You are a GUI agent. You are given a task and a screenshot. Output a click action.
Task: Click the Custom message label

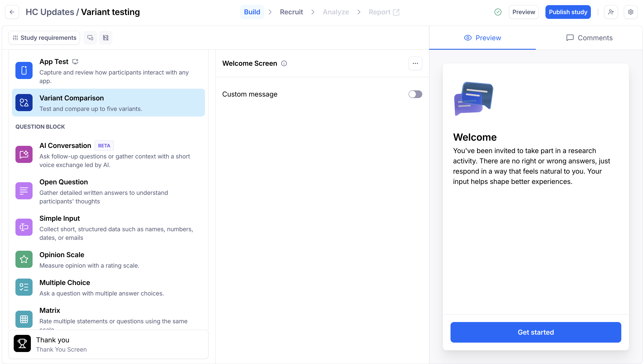[x=250, y=94]
